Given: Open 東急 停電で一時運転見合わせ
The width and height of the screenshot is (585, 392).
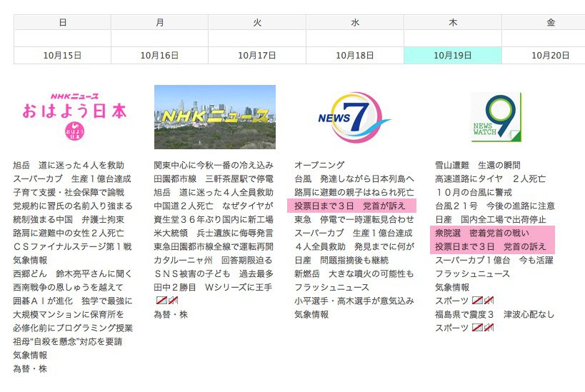Looking at the screenshot, I should tap(354, 219).
